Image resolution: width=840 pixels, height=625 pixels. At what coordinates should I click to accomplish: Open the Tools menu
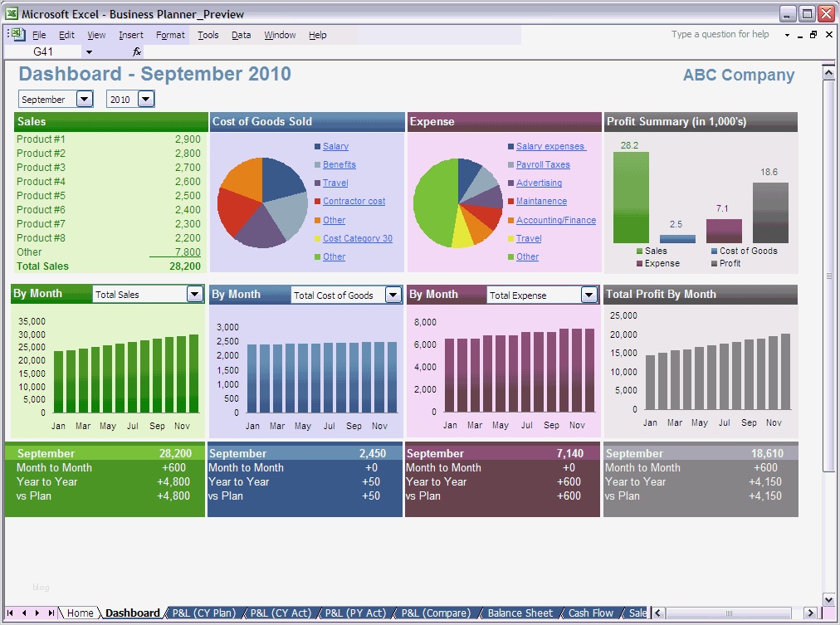coord(208,35)
